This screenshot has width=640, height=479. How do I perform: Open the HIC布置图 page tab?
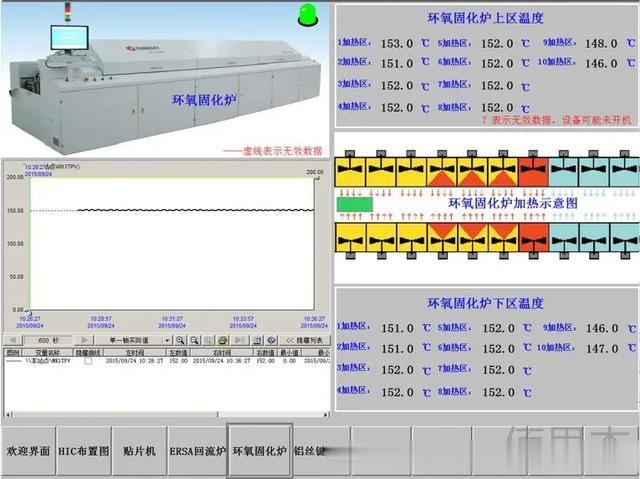click(x=84, y=451)
